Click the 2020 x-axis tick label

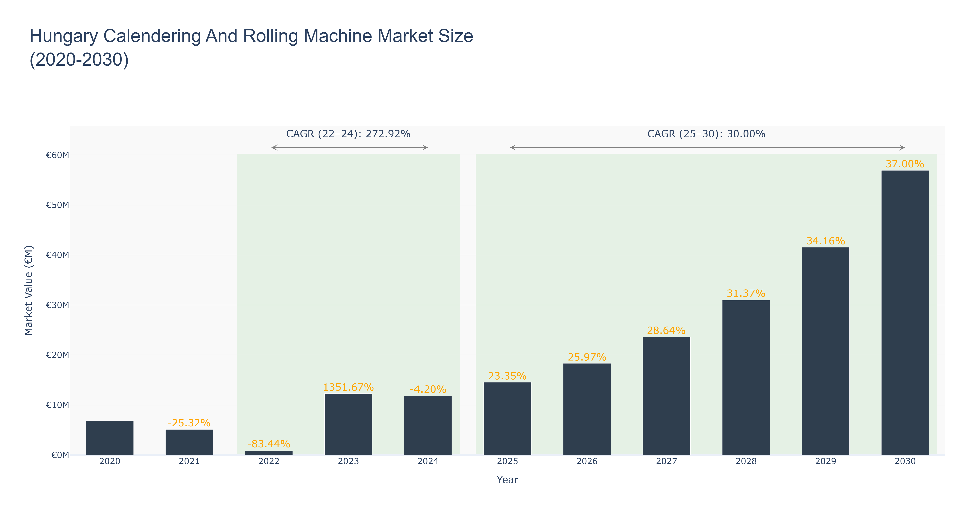[x=110, y=461]
